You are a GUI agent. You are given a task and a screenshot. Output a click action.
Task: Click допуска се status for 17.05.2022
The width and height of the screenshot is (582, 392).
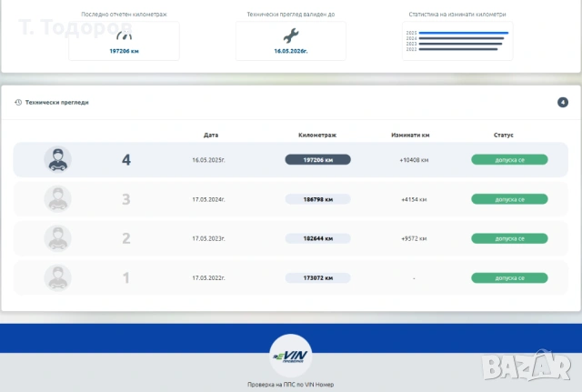tap(509, 277)
